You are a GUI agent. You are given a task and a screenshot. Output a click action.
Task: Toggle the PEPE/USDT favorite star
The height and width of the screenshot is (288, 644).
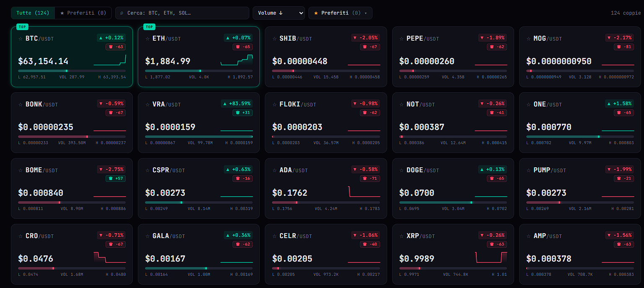pos(401,39)
